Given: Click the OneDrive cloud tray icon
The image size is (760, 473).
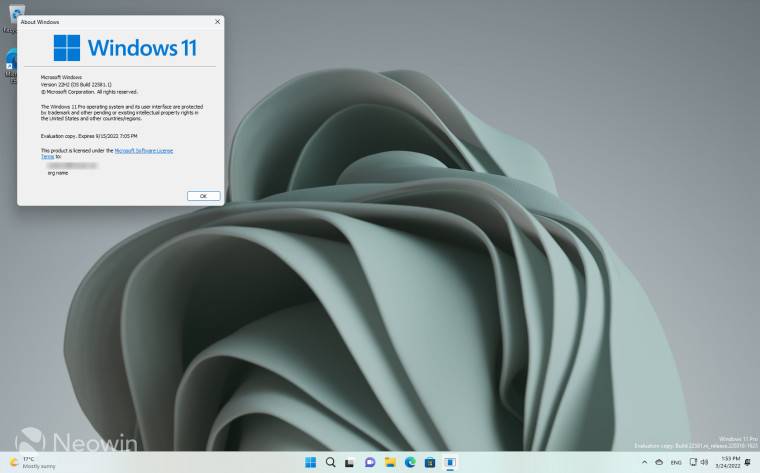Looking at the screenshot, I should point(658,462).
